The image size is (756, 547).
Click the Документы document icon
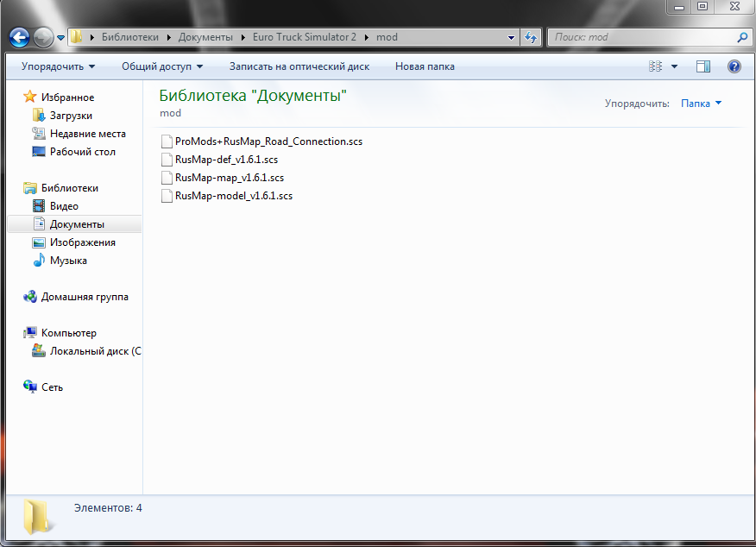39,223
